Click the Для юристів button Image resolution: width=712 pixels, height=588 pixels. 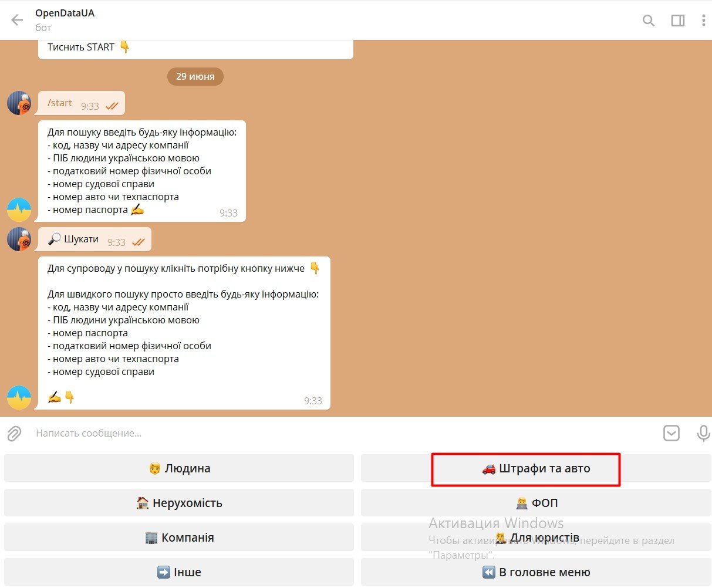coord(535,538)
